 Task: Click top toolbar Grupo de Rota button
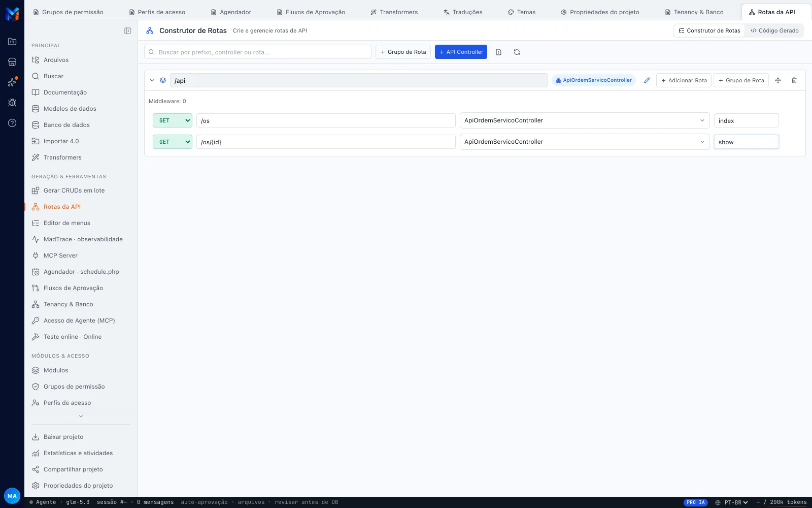point(403,52)
